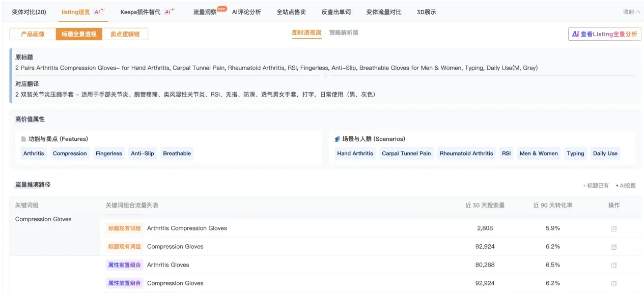Select the 产品画像 segment button
The height and width of the screenshot is (294, 644).
pos(33,34)
